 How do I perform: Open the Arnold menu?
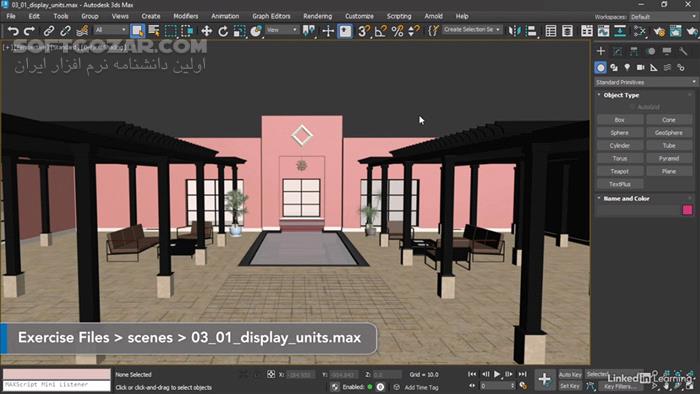(433, 16)
